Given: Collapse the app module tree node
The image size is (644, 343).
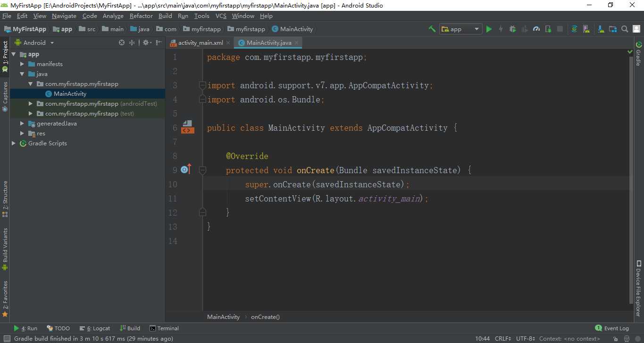Looking at the screenshot, I should tap(14, 54).
